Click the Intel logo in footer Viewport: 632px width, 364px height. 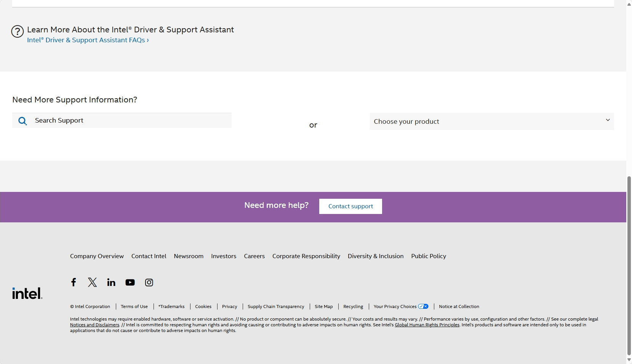[27, 293]
